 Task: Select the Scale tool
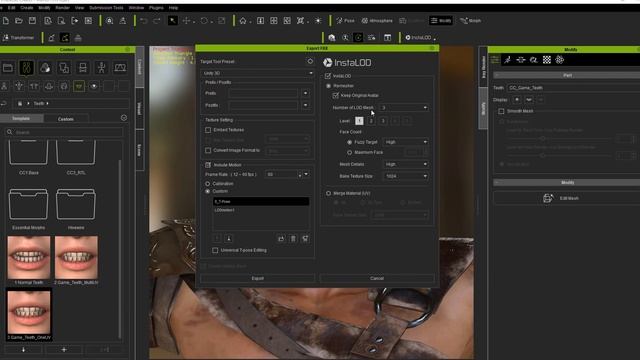click(222, 20)
